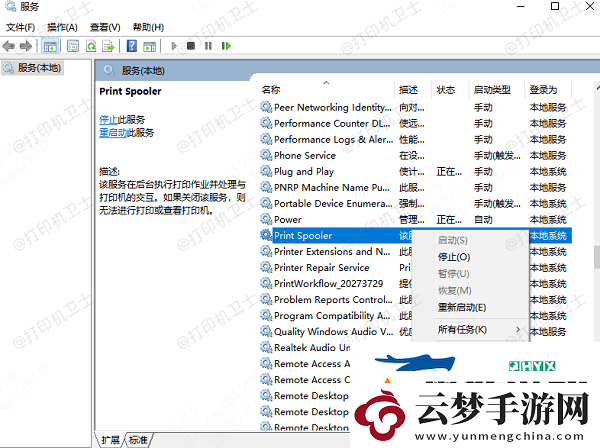Choose 停止(O) in the context menu
The image size is (600, 448).
click(454, 257)
